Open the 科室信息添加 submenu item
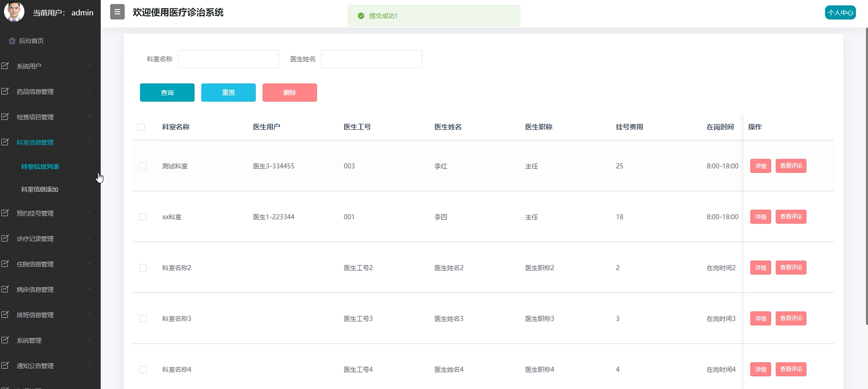Image resolution: width=868 pixels, height=389 pixels. 40,189
